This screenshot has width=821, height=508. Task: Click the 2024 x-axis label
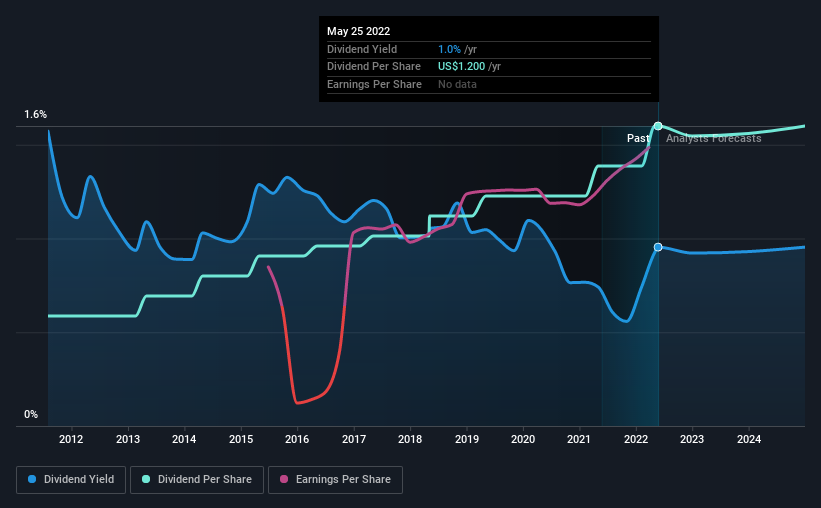749,439
